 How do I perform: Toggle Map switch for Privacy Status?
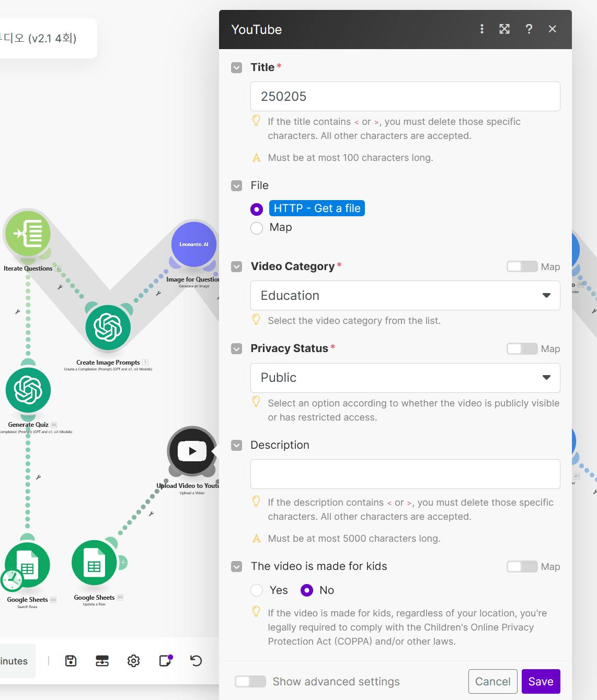click(522, 348)
